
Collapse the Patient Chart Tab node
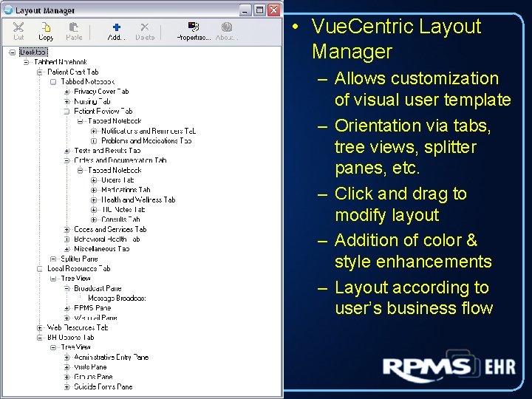[40, 72]
